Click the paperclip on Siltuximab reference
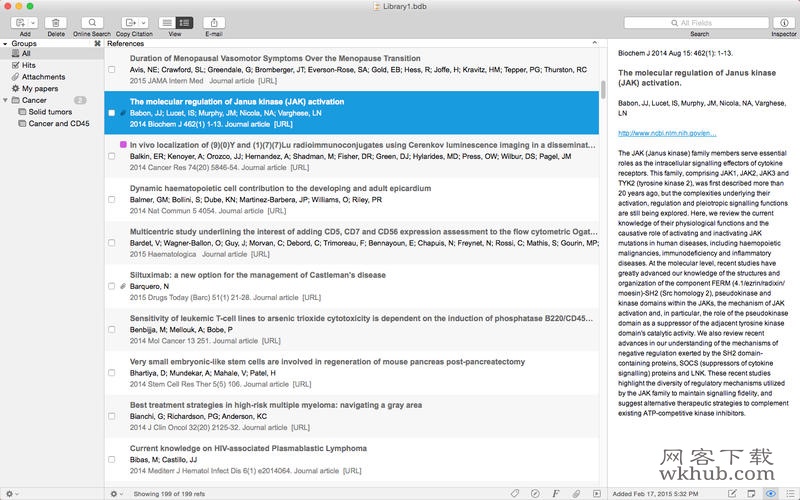The width and height of the screenshot is (800, 500). click(123, 286)
